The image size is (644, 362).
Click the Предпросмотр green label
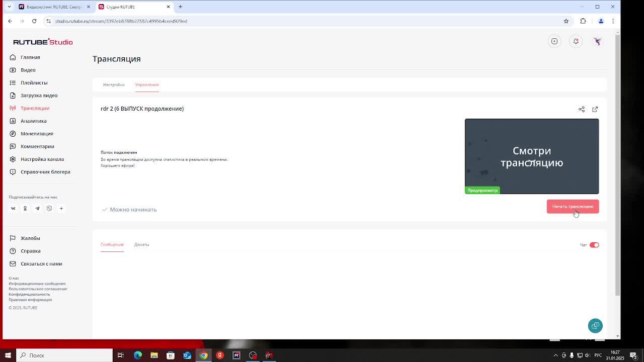(x=482, y=191)
